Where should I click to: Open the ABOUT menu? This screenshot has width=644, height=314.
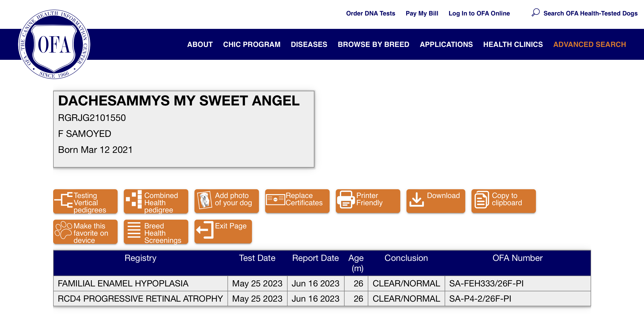[200, 44]
